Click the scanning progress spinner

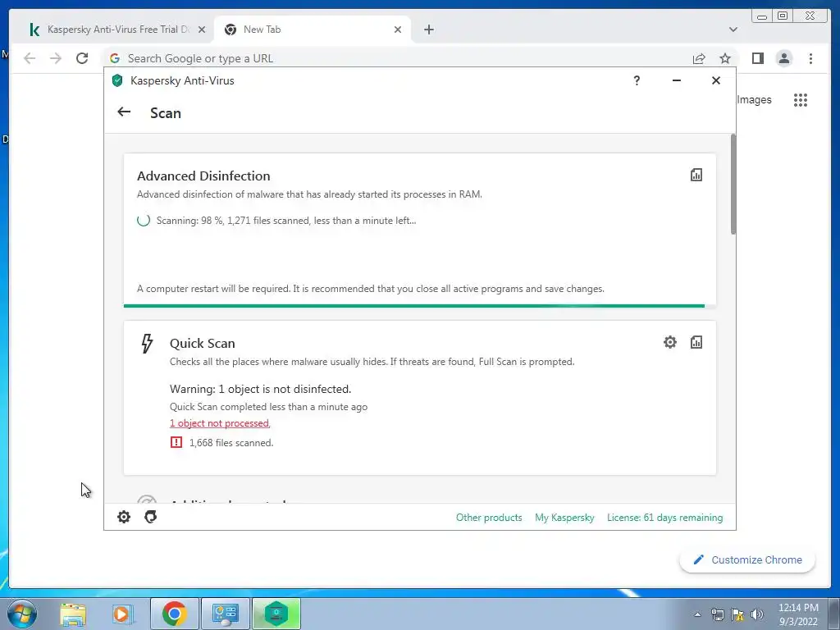coord(143,220)
